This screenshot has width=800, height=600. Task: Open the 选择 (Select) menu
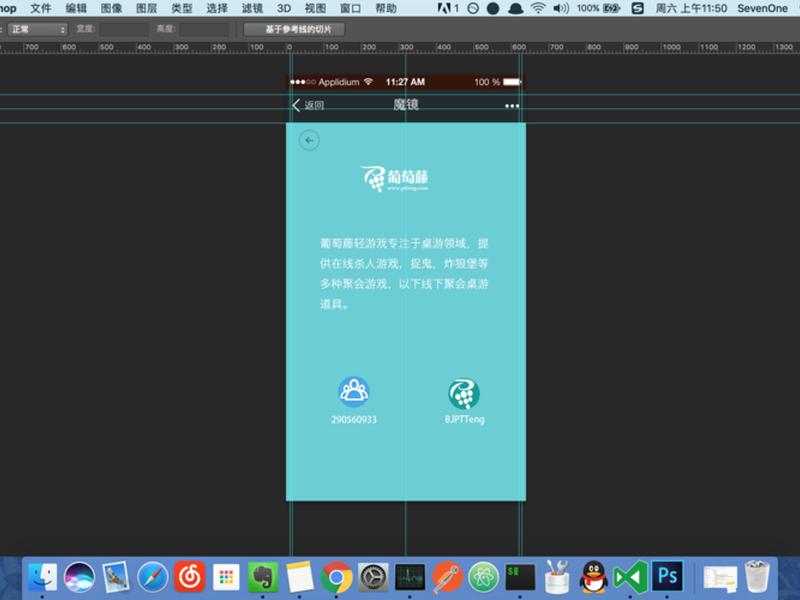(217, 8)
